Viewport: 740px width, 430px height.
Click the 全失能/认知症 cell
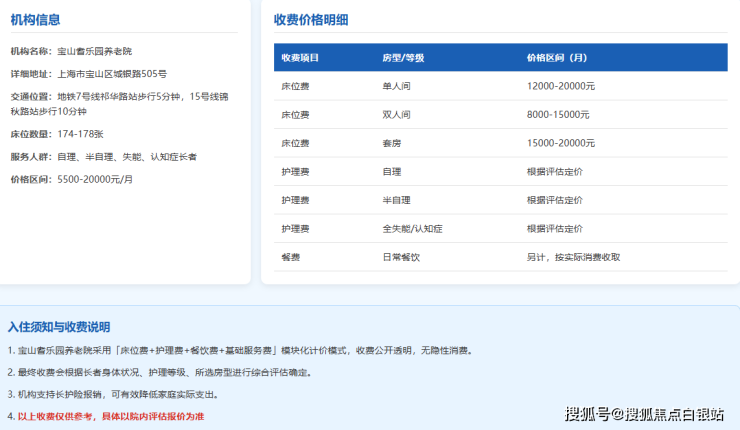[412, 229]
